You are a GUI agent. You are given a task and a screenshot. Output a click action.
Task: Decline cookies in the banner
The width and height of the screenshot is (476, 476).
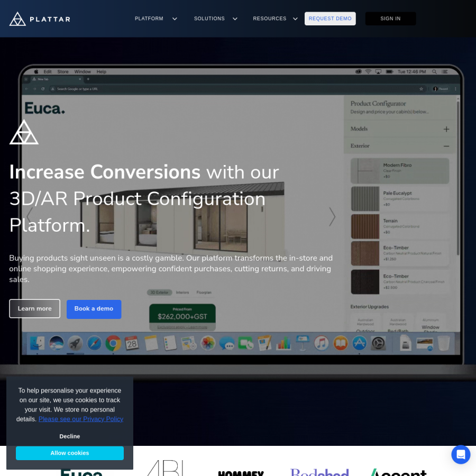69,436
